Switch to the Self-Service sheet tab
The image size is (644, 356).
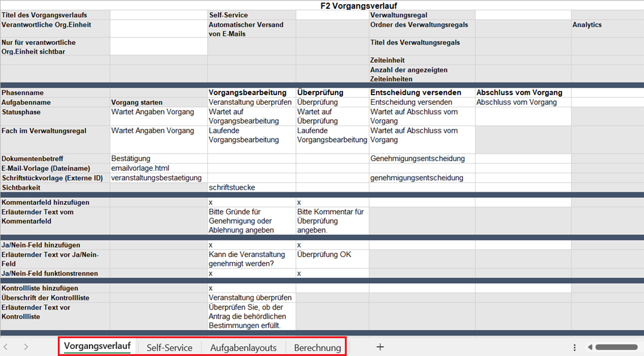tap(169, 348)
